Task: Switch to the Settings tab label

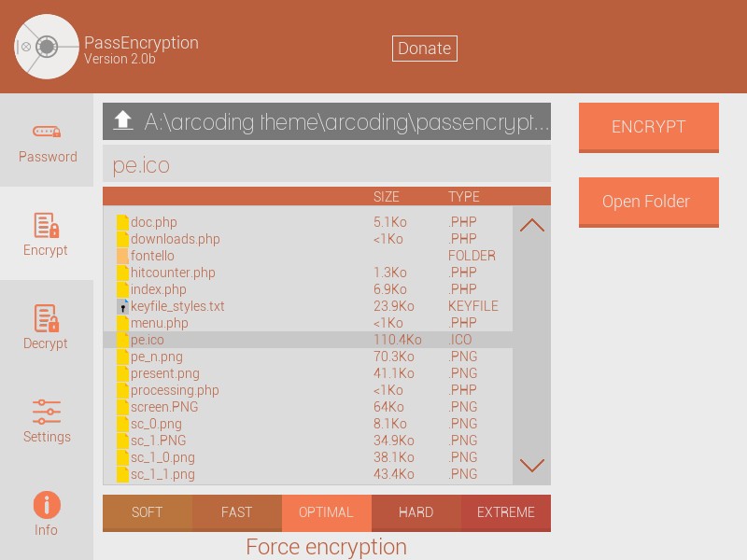Action: pyautogui.click(x=47, y=437)
